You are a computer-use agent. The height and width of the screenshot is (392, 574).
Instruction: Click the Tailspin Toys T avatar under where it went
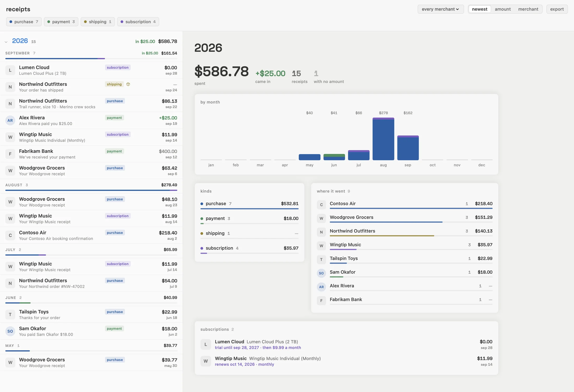321,259
